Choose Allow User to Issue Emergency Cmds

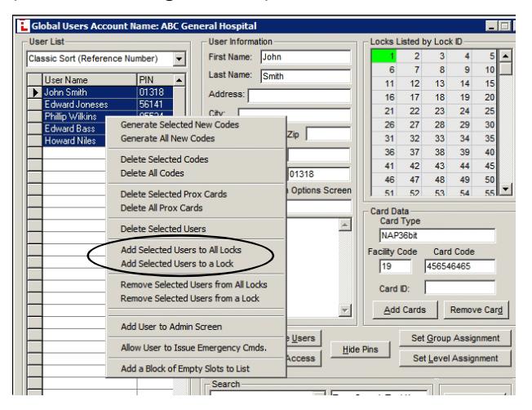(x=193, y=347)
